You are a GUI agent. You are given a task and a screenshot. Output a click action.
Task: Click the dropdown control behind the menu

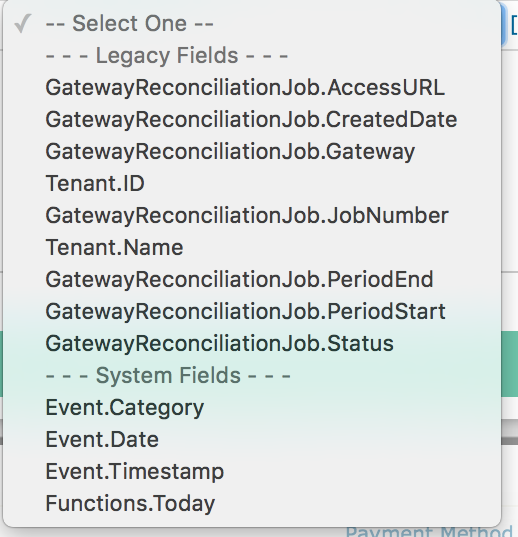click(509, 24)
